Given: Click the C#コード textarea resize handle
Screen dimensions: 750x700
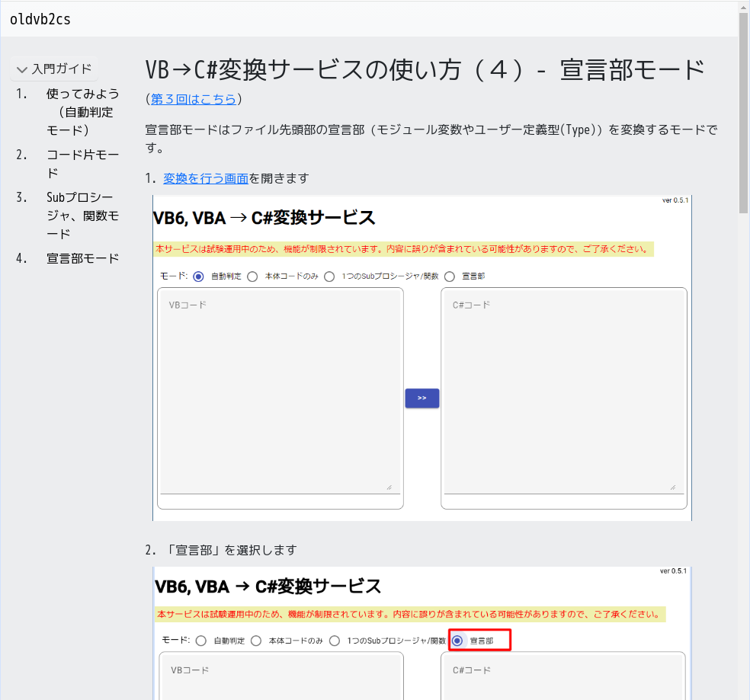Looking at the screenshot, I should [x=675, y=486].
